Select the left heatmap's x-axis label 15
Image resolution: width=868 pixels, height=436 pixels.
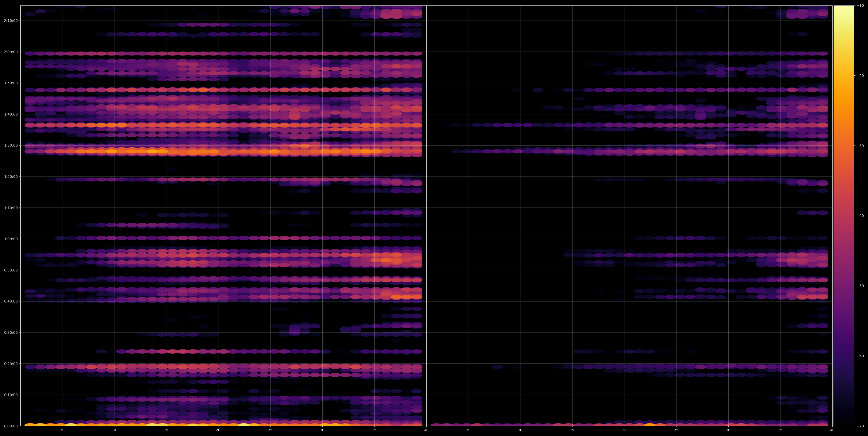point(166,430)
